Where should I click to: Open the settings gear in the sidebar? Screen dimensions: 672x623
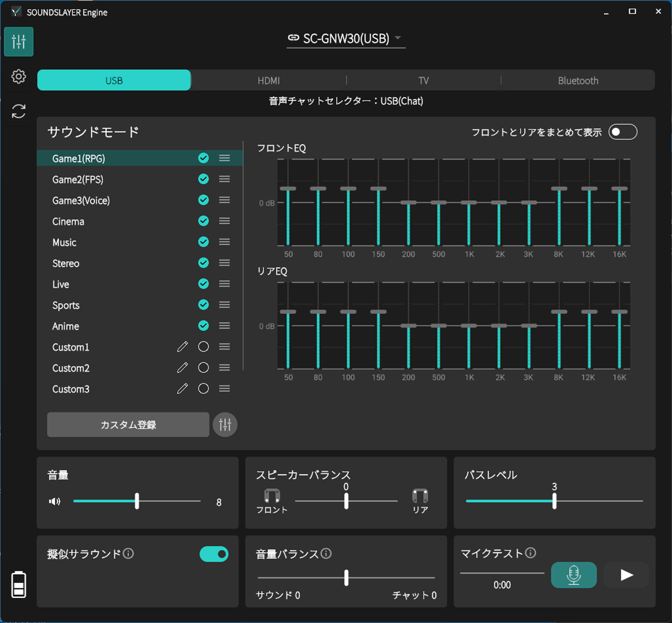tap(18, 77)
